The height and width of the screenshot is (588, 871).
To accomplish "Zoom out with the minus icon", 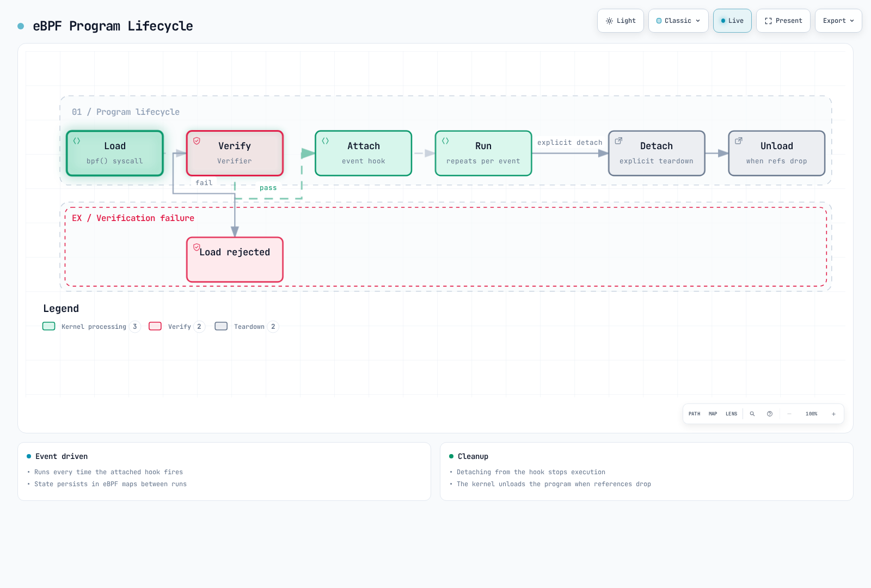I will (789, 414).
